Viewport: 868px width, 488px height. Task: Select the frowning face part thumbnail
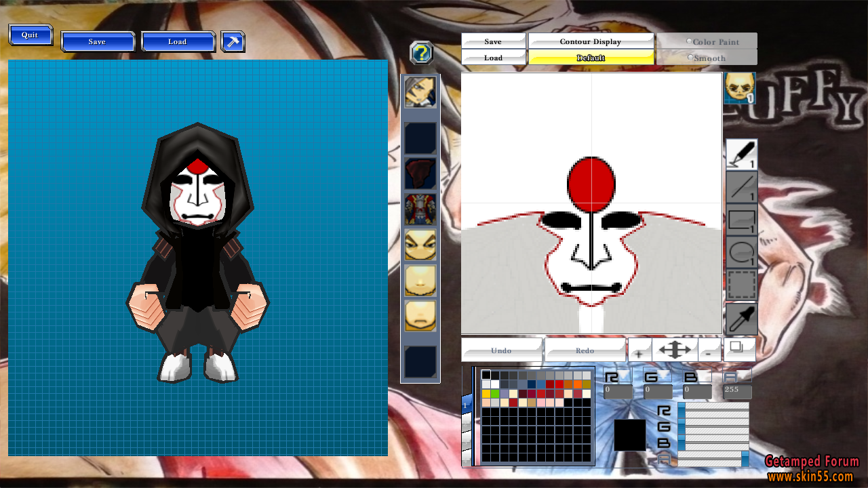[420, 315]
